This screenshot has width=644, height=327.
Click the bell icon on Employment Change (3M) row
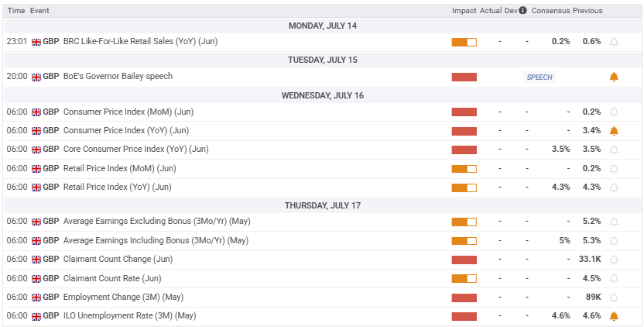pyautogui.click(x=614, y=298)
